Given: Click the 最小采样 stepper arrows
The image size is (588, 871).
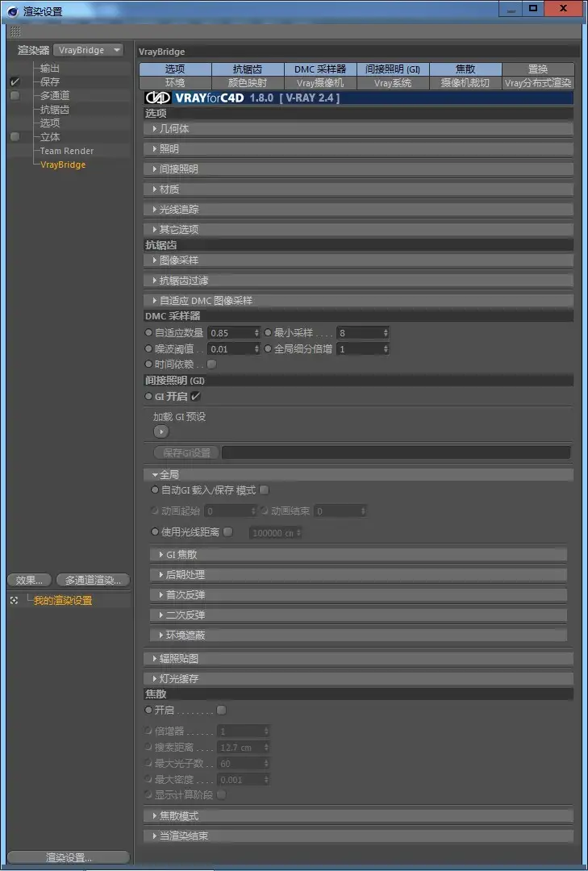Looking at the screenshot, I should pos(386,333).
